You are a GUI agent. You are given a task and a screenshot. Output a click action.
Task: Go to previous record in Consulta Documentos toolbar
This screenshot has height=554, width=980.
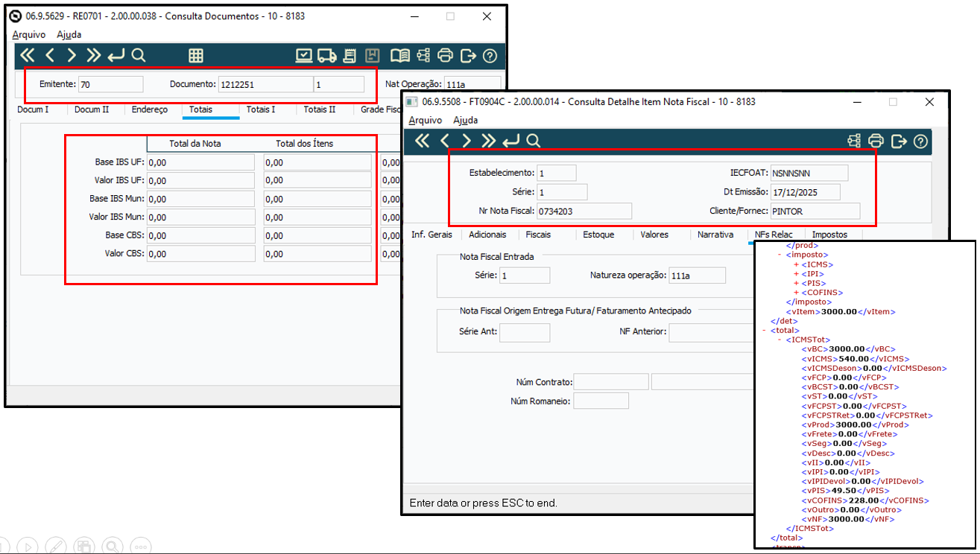pos(50,55)
